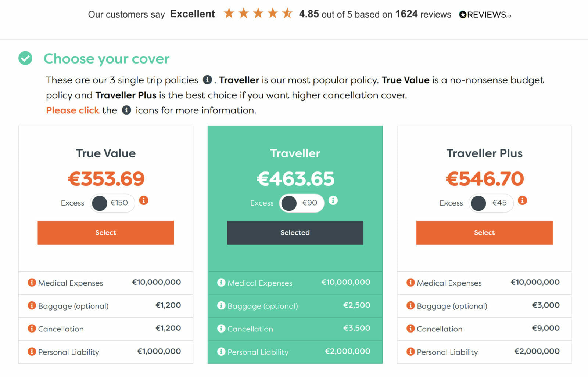Click the green checkmark beside Choose your cover
Viewport: 588px width, 377px height.
point(25,58)
